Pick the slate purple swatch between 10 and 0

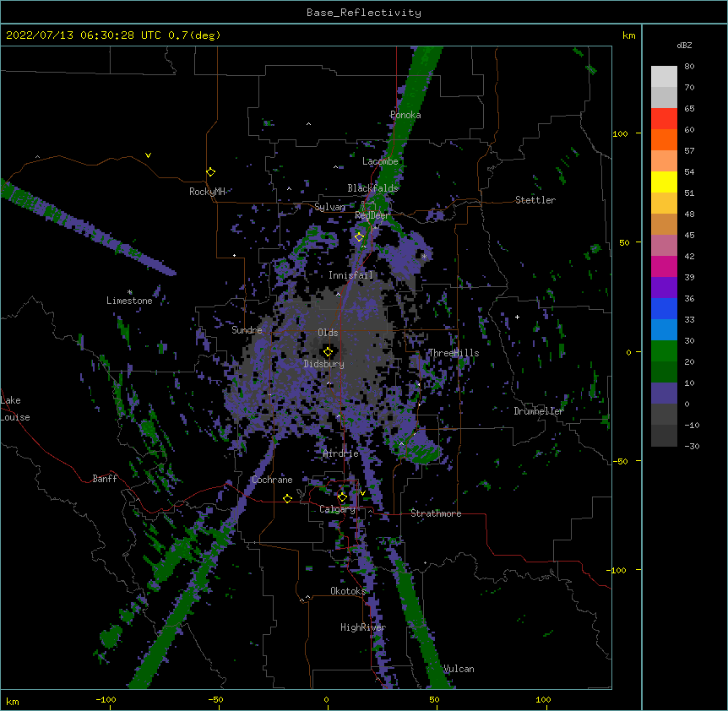coord(664,393)
